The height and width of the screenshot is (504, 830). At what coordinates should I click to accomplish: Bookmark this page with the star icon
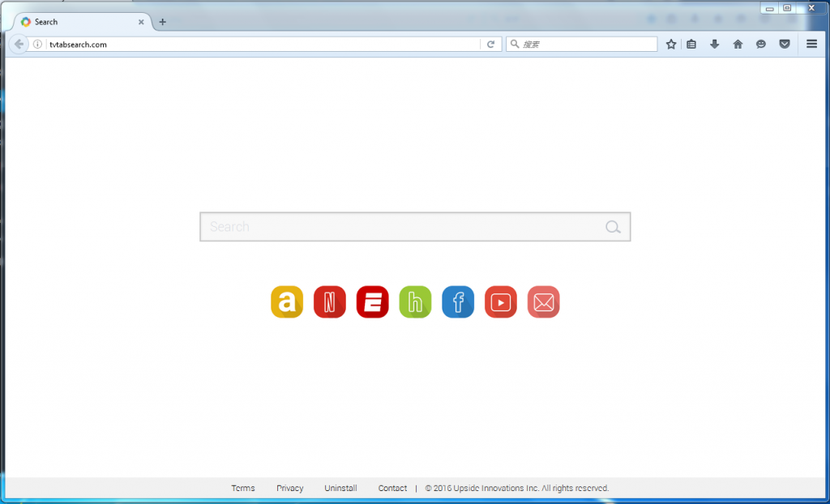(x=671, y=45)
